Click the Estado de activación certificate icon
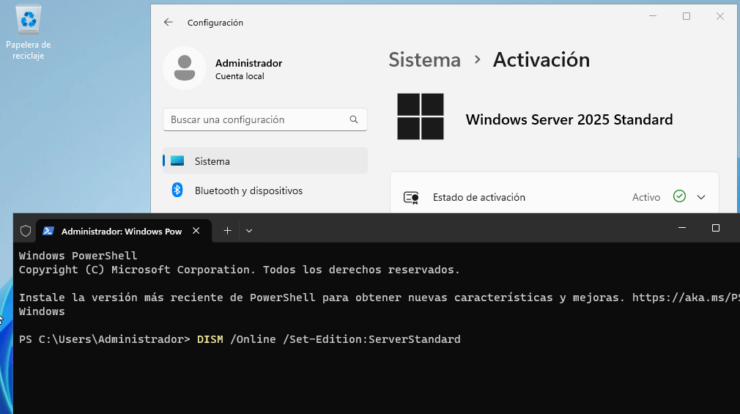Image resolution: width=740 pixels, height=414 pixels. (411, 197)
